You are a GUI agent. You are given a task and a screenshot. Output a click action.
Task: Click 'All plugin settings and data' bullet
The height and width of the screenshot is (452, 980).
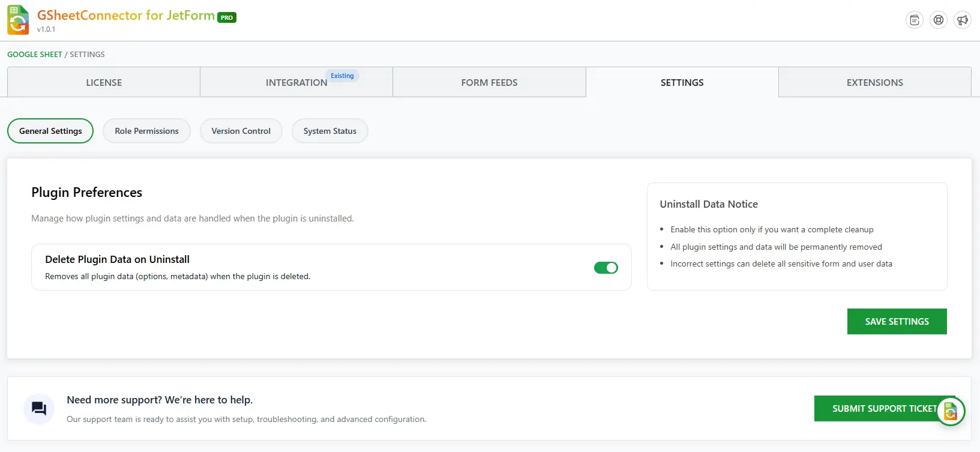coord(776,247)
